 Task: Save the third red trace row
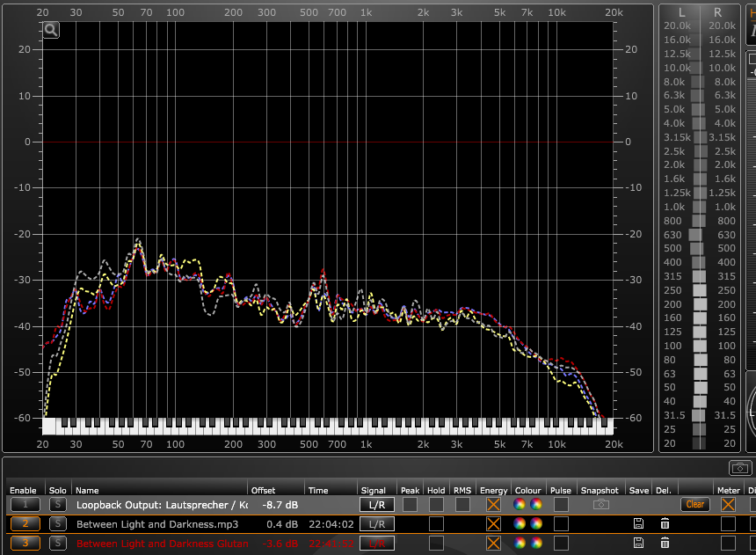[639, 544]
